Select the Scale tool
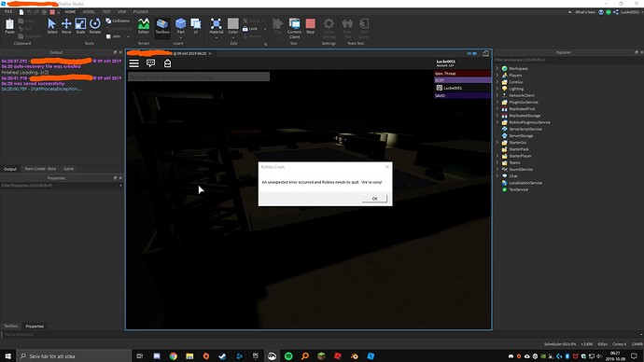644x362 pixels. [x=80, y=26]
